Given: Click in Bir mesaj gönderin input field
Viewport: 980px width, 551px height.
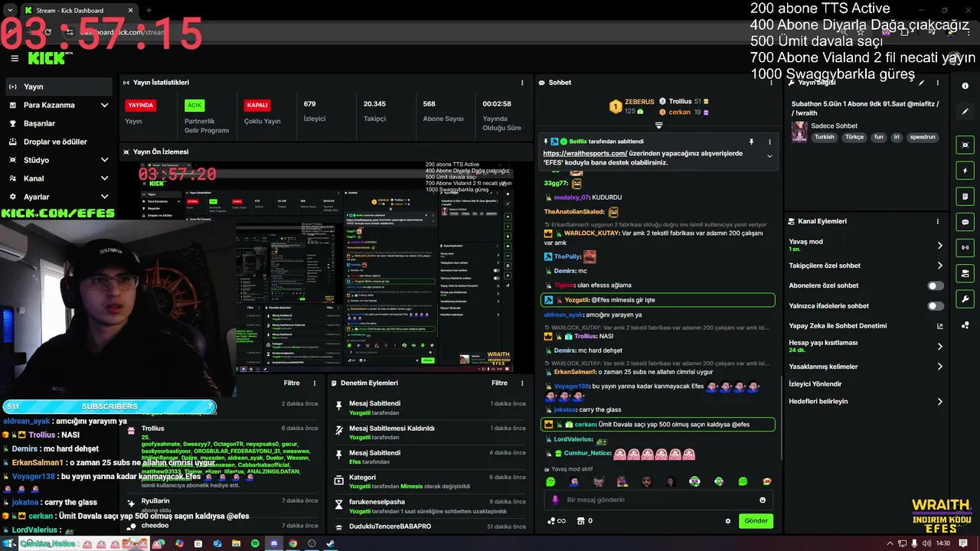Looking at the screenshot, I should click(658, 500).
